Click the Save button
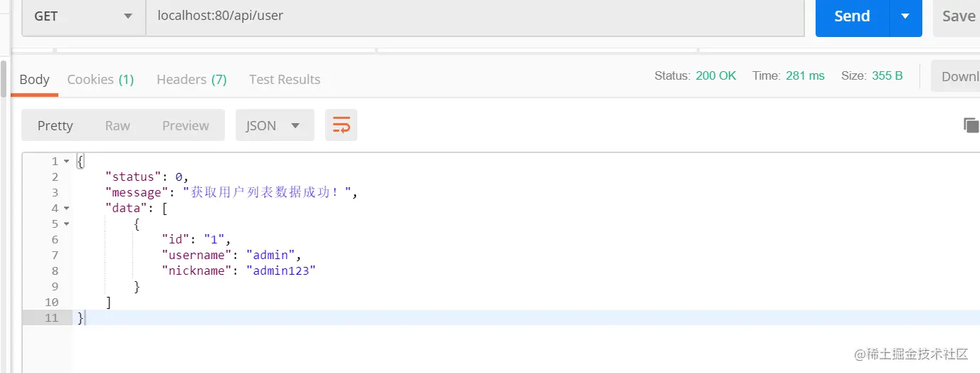 tap(958, 16)
